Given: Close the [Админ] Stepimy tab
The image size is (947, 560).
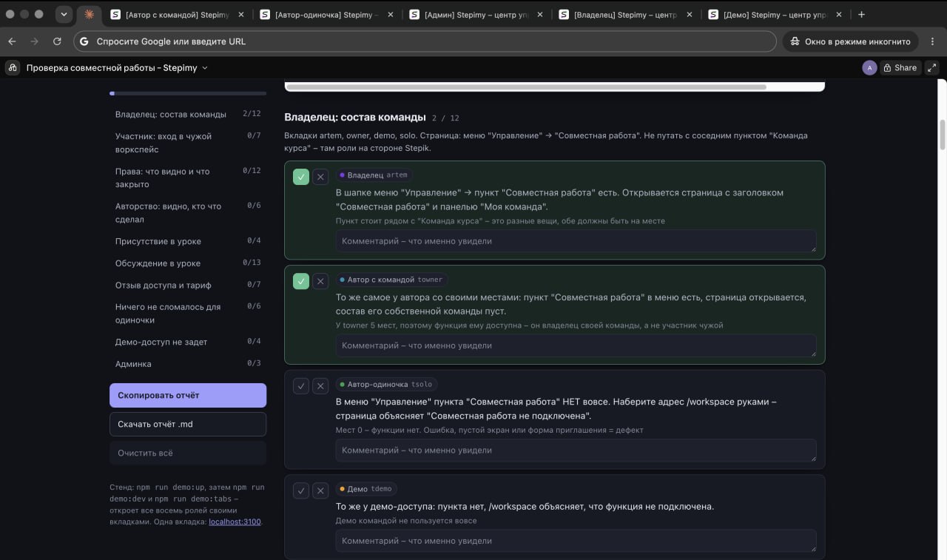Looking at the screenshot, I should point(539,14).
